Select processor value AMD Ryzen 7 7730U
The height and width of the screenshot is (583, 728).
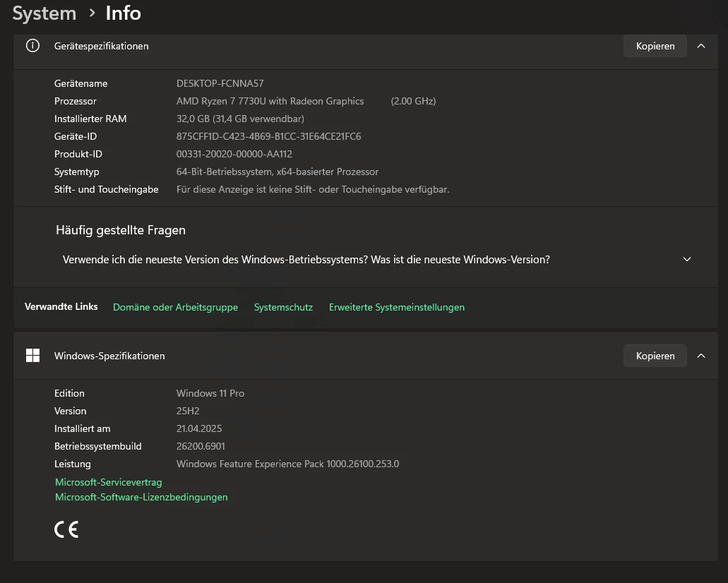[x=270, y=101]
